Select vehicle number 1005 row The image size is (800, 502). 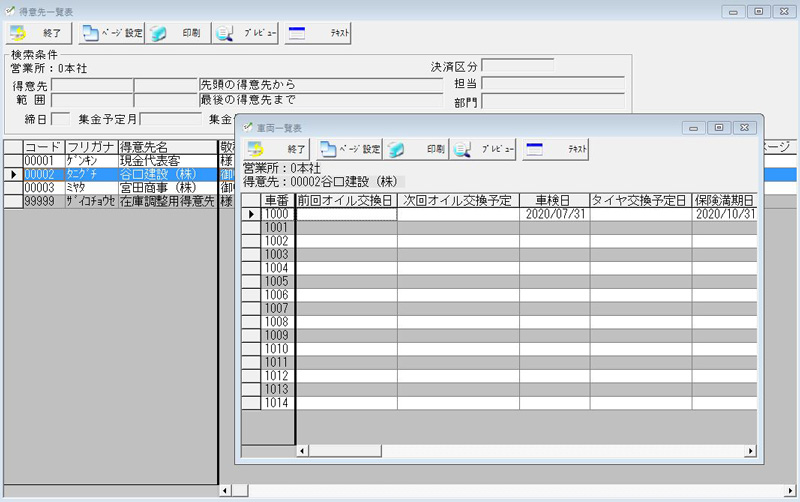[x=276, y=281]
